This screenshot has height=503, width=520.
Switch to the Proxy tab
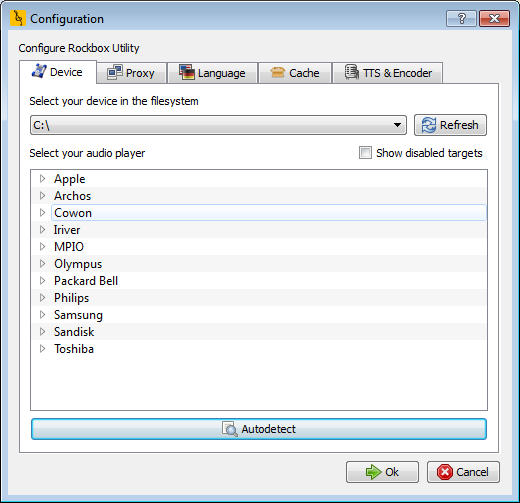tap(132, 73)
